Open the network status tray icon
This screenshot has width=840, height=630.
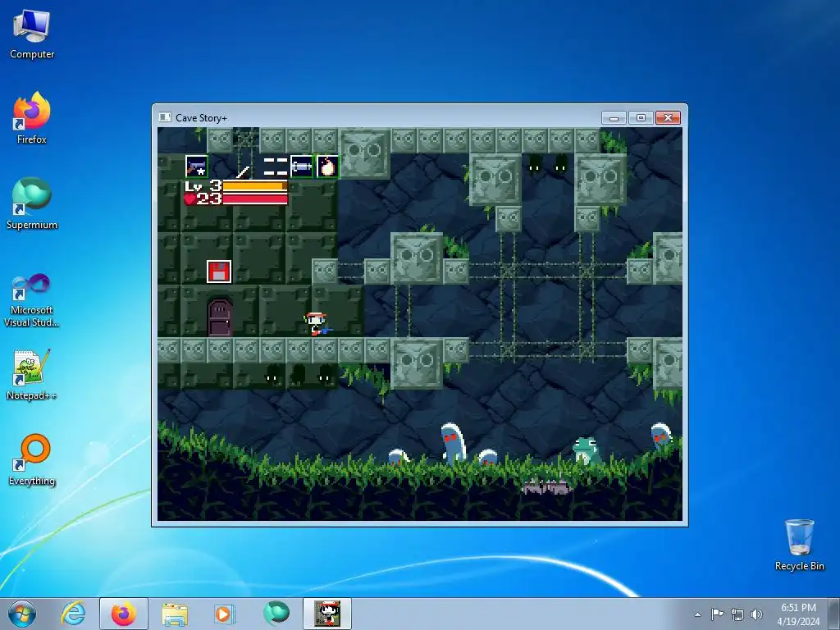tap(737, 614)
